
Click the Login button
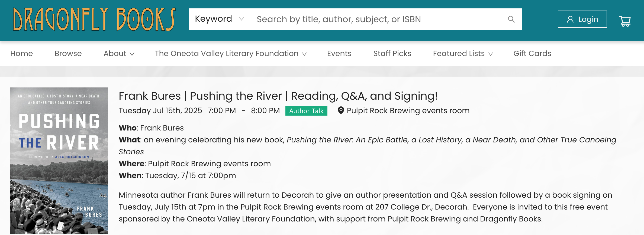click(x=582, y=19)
